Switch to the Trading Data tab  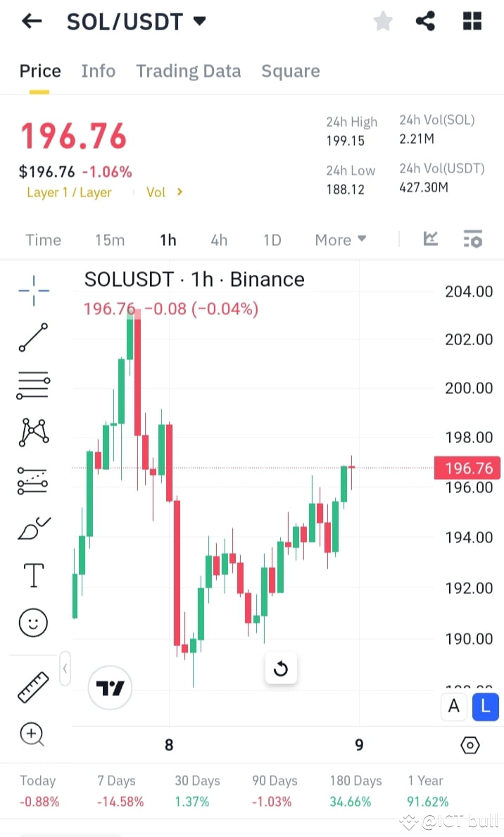(x=188, y=70)
